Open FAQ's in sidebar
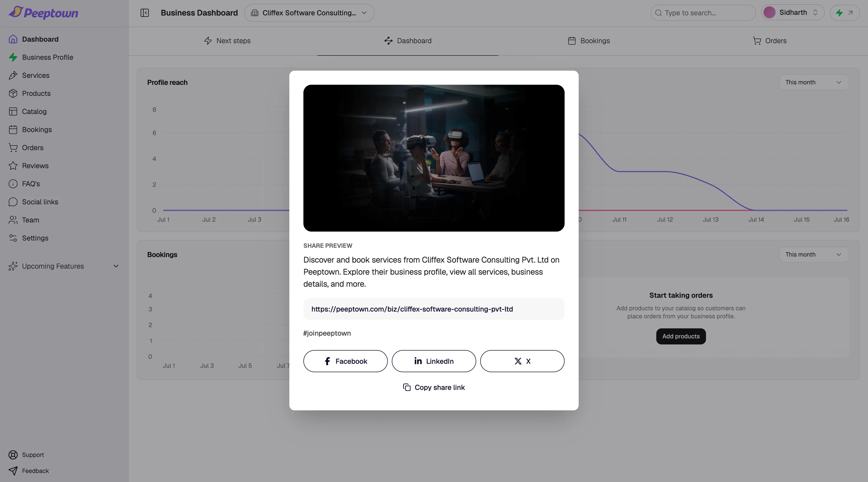868x482 pixels. (24, 184)
